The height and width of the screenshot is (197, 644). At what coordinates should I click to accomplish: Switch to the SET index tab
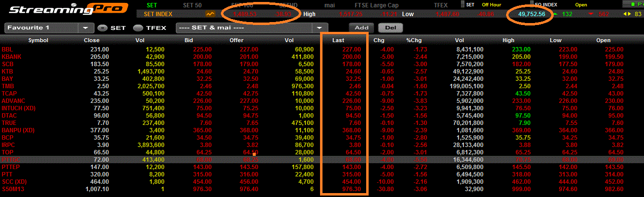pos(152,5)
